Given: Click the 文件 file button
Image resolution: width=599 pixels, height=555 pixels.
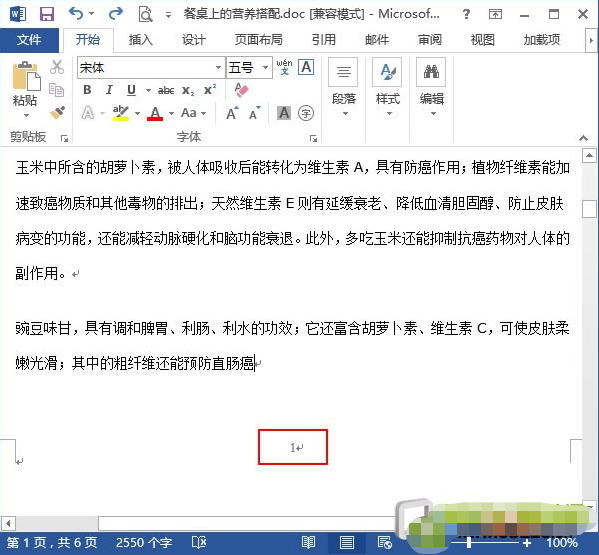Looking at the screenshot, I should [x=29, y=40].
